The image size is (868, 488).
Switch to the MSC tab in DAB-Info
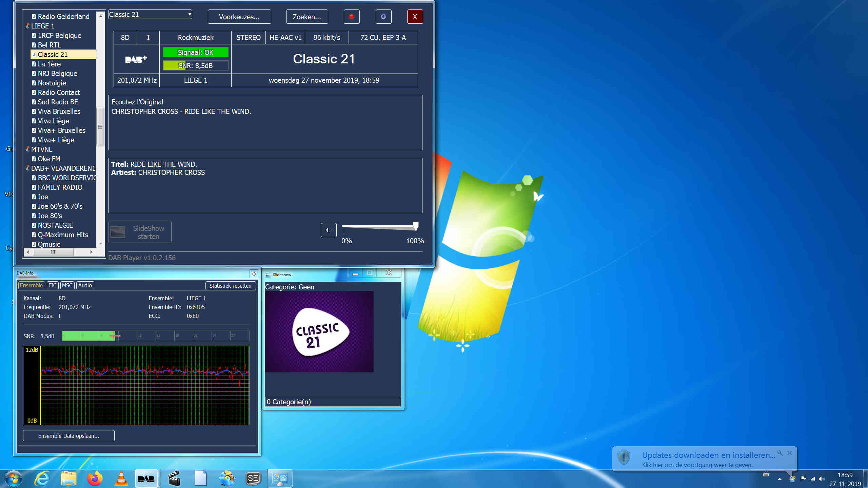pos(67,285)
